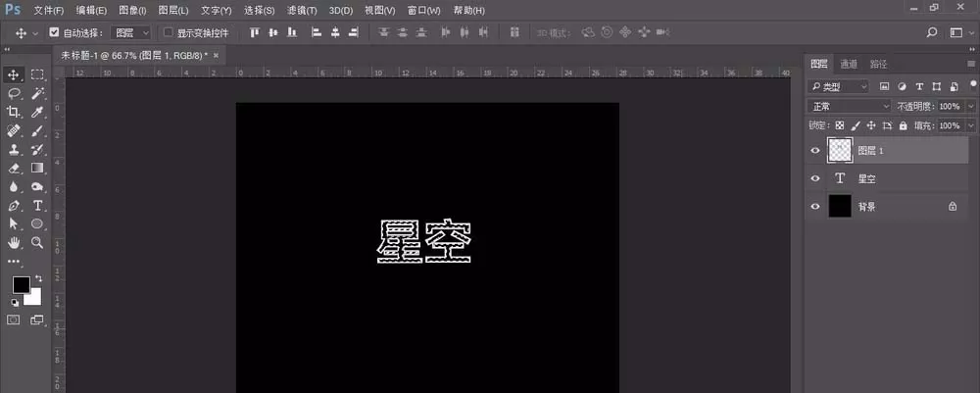This screenshot has width=980, height=393.
Task: Select the Zoom tool in toolbox
Action: (x=37, y=242)
